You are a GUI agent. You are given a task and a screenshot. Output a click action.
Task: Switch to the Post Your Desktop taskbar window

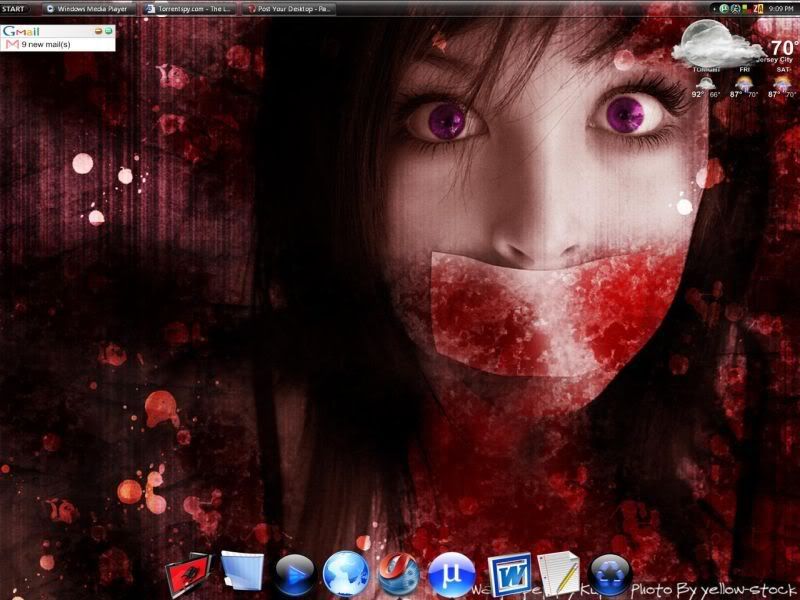tap(289, 9)
